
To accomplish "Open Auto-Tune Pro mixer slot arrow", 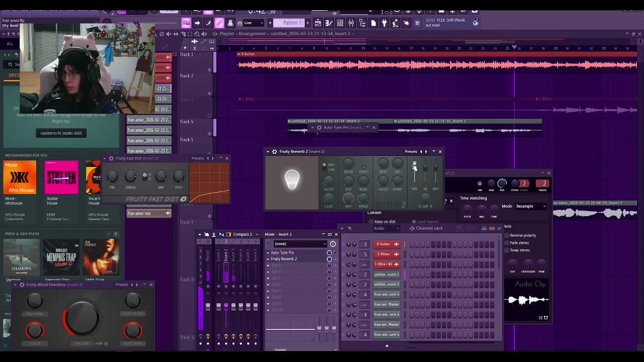I will point(268,253).
